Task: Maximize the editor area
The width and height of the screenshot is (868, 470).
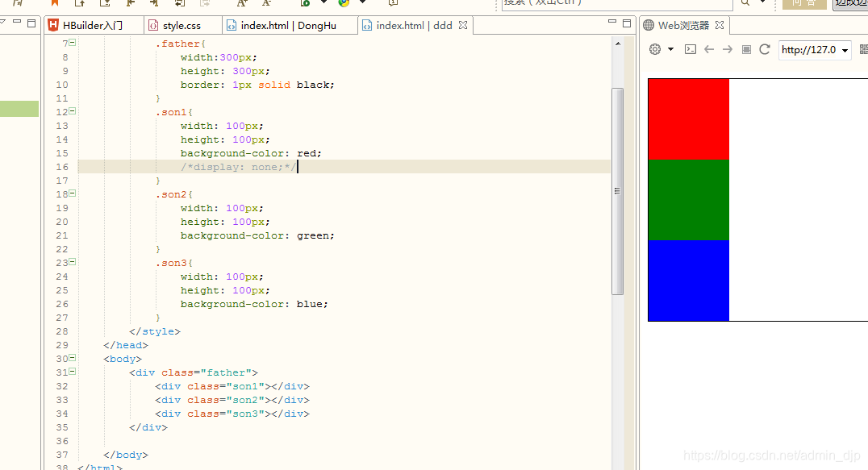Action: [627, 23]
